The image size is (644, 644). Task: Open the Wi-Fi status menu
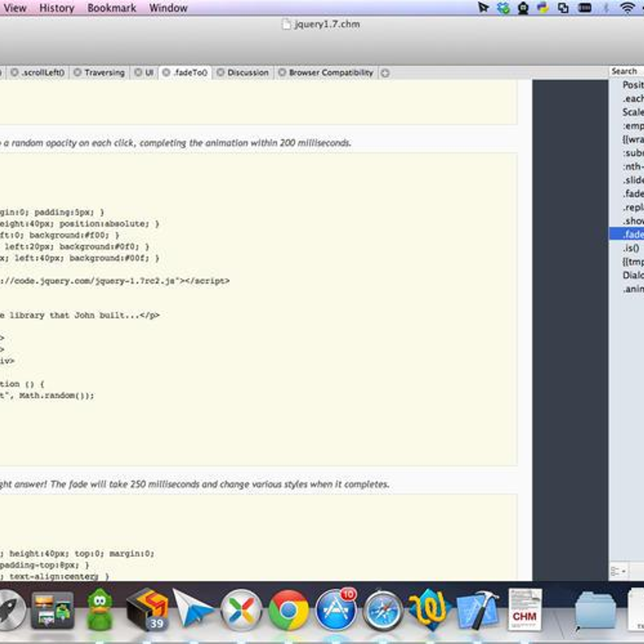tap(627, 8)
